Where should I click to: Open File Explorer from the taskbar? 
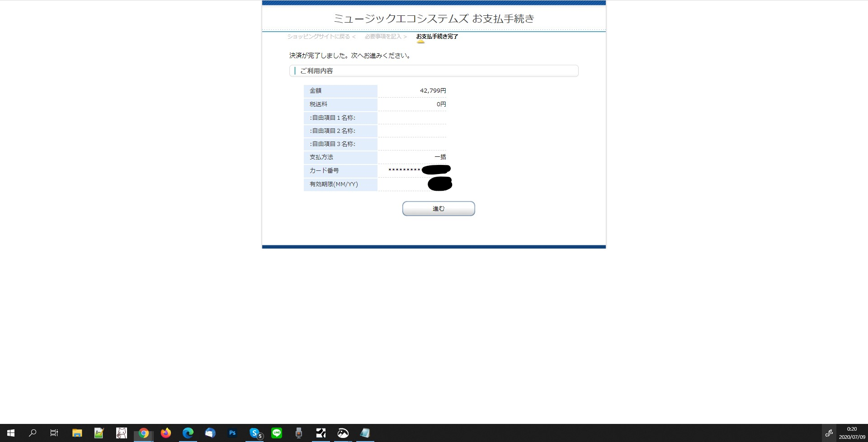click(77, 433)
